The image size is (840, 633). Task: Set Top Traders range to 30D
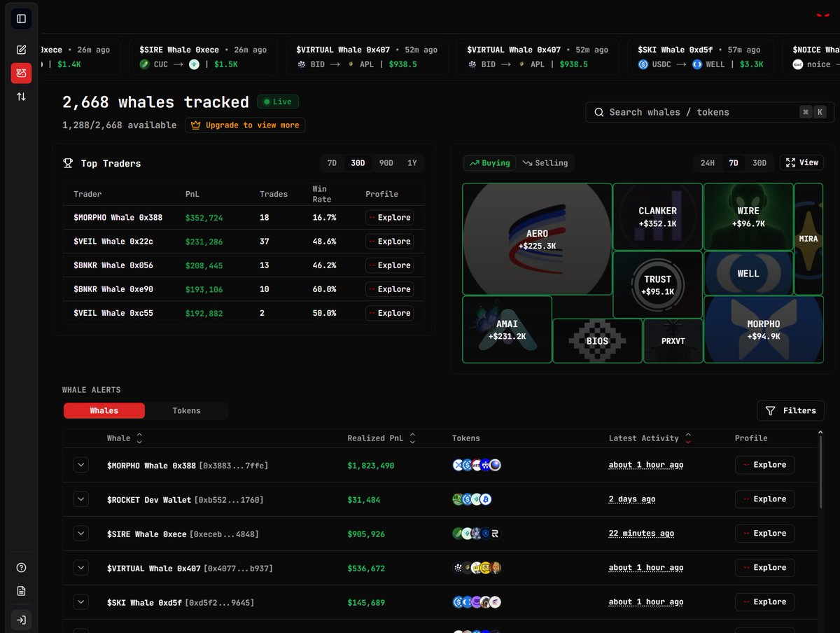[x=358, y=163]
